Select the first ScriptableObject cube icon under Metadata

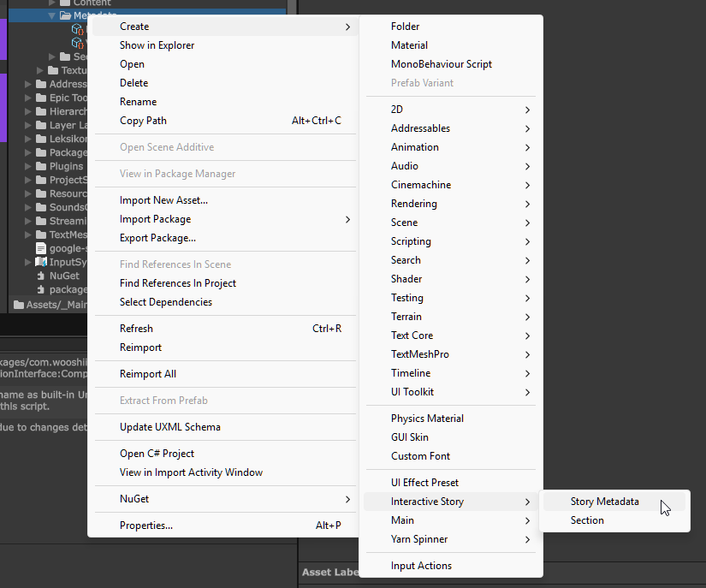point(76,30)
